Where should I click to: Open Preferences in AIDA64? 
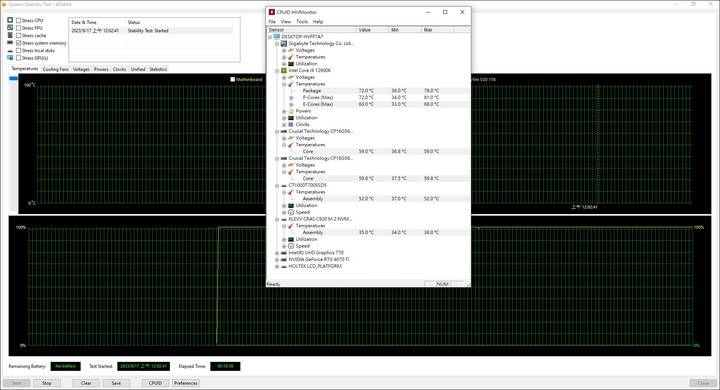[186, 383]
